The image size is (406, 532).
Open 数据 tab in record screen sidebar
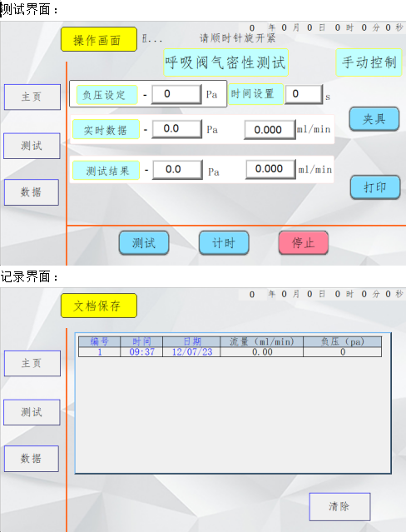[x=32, y=459]
